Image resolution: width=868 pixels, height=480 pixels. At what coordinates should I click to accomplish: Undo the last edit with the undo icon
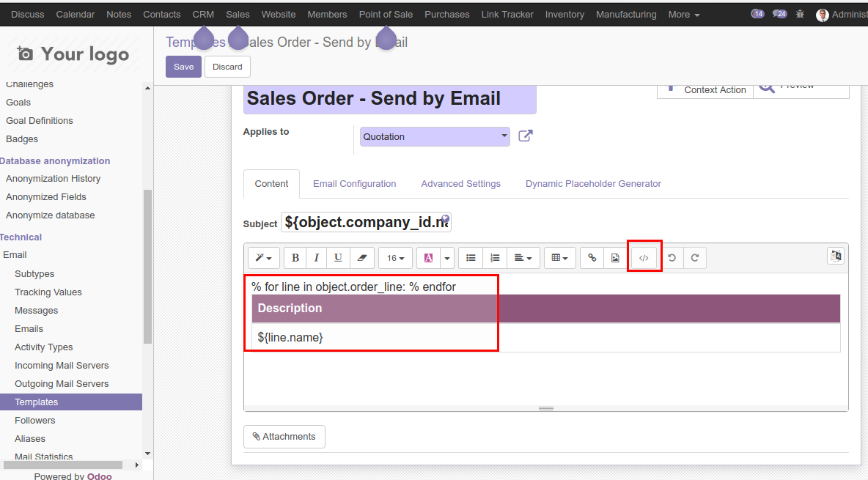[x=672, y=256]
